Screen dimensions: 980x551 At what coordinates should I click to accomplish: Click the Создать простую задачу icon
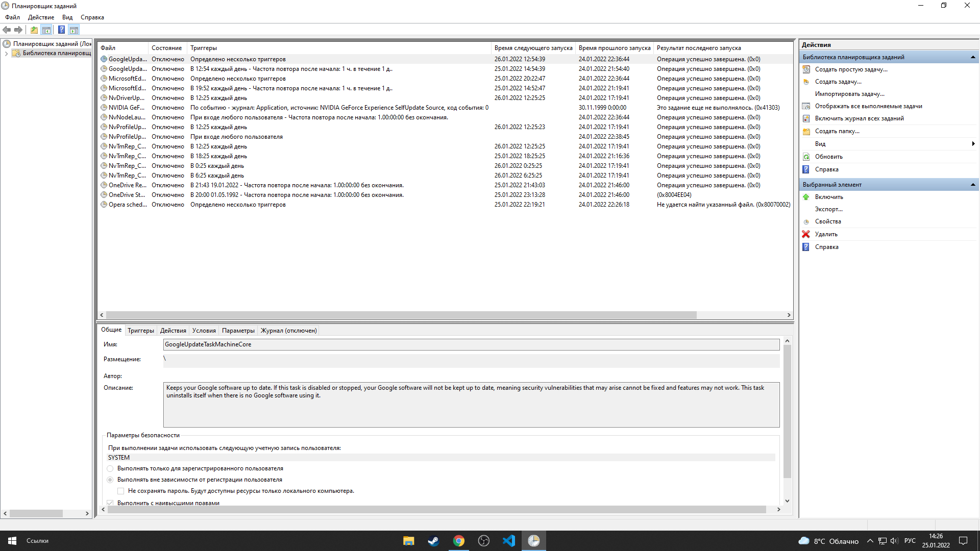[806, 69]
